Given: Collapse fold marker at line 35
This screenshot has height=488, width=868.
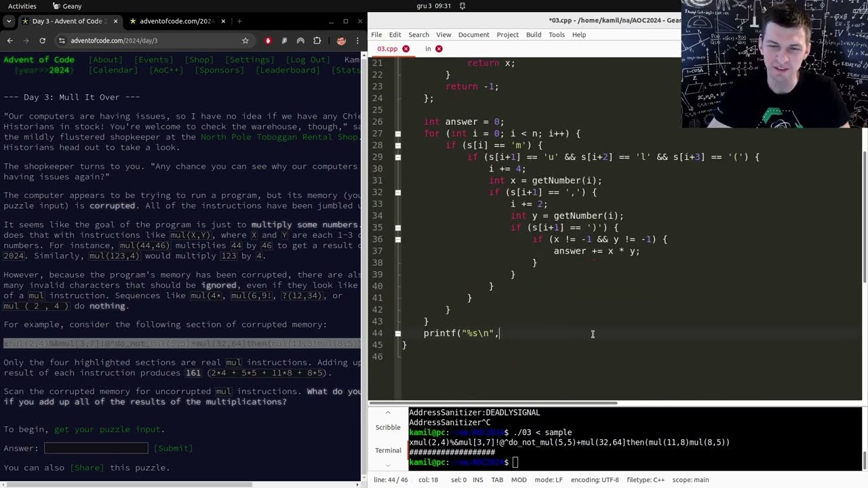Looking at the screenshot, I should point(398,228).
